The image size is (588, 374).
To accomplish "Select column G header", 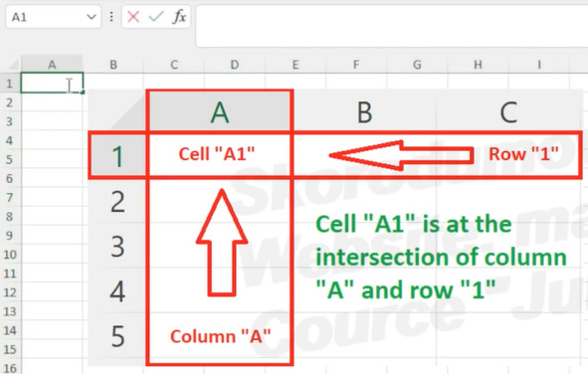I will point(417,65).
